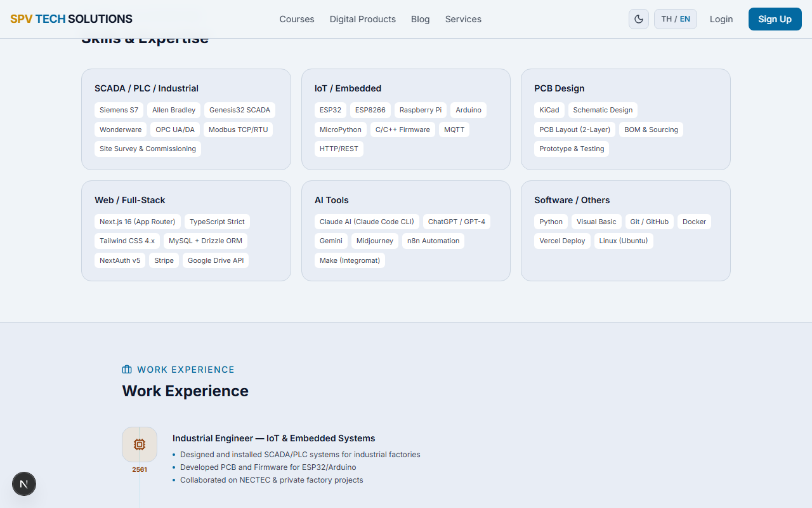Open the Courses menu item

pyautogui.click(x=297, y=19)
